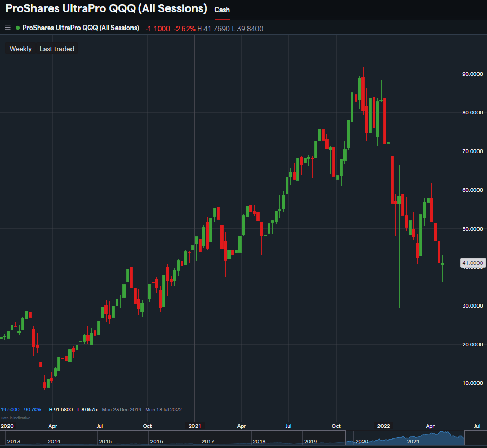Switch to the Cash tab
This screenshot has height=448, width=487.
[222, 10]
